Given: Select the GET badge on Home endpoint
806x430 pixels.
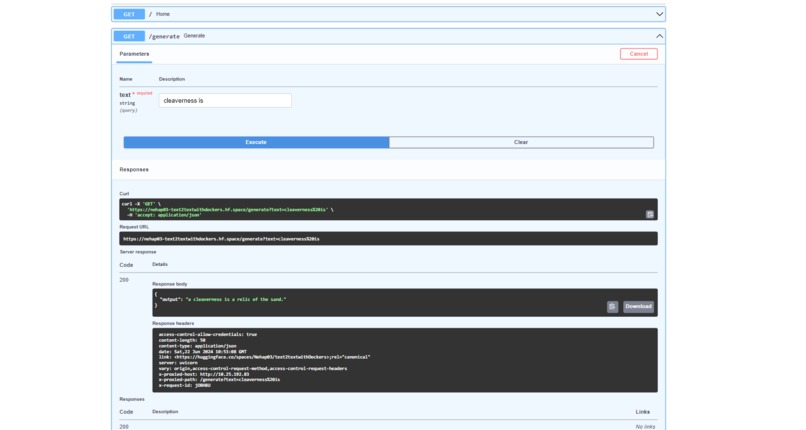Looking at the screenshot, I should coord(129,14).
